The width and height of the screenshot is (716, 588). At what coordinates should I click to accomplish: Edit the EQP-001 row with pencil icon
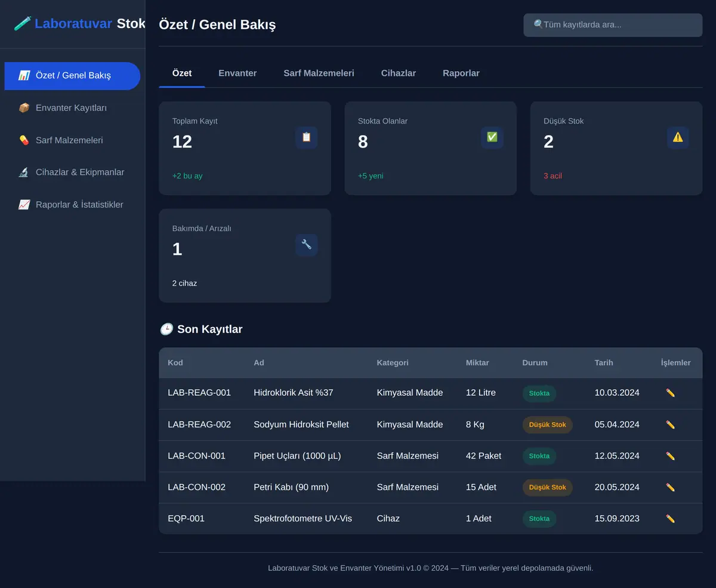tap(670, 518)
